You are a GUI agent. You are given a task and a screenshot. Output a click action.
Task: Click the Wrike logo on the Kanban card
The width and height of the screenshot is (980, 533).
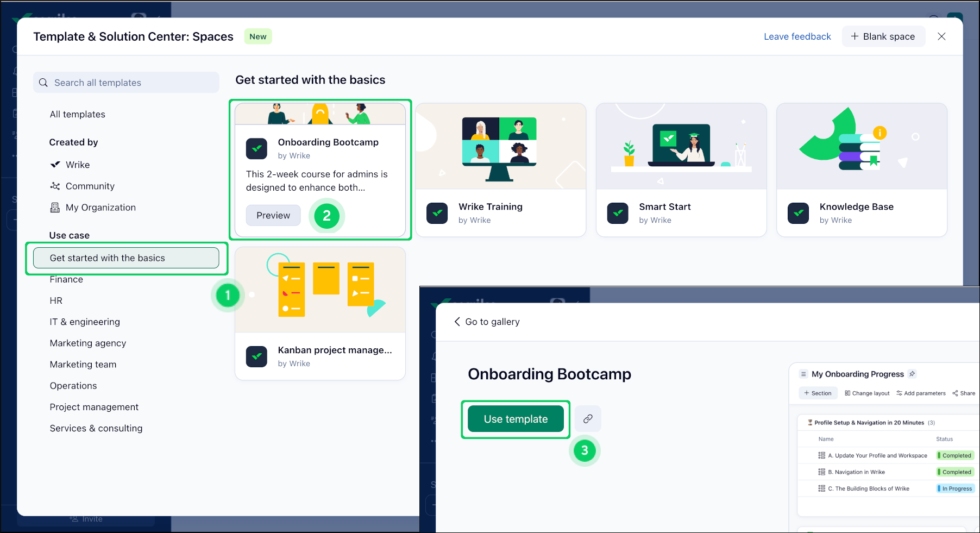[256, 357]
